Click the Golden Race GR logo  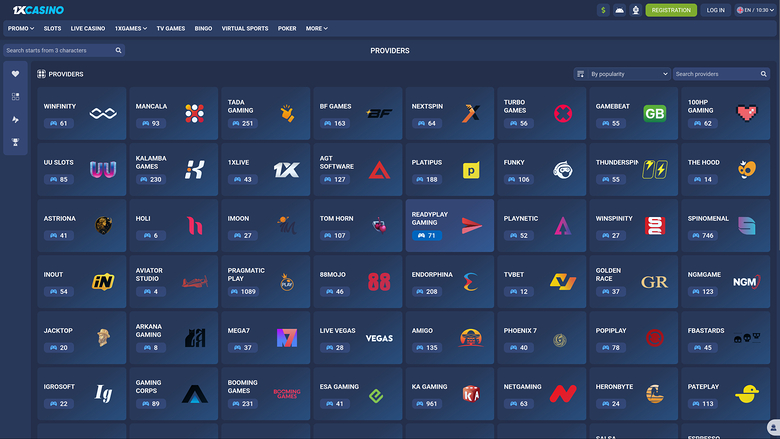pyautogui.click(x=654, y=282)
